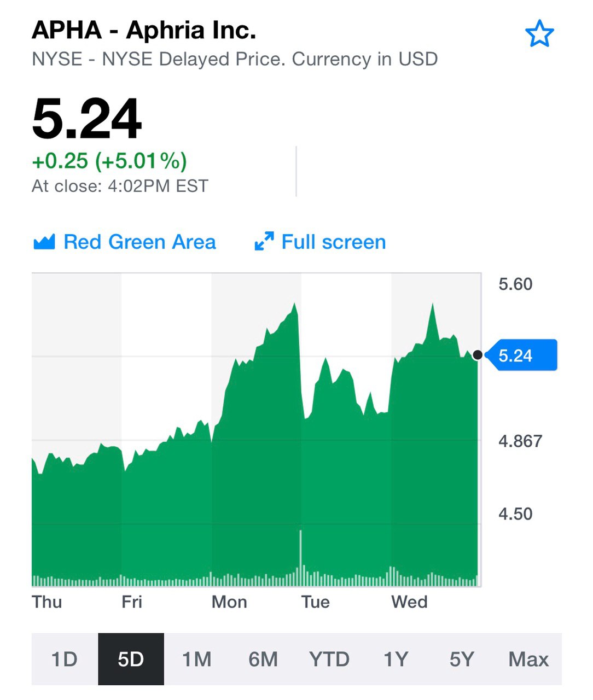Click the 'At close: 4:02PM EST' text
This screenshot has height=700, width=593.
pyautogui.click(x=120, y=186)
